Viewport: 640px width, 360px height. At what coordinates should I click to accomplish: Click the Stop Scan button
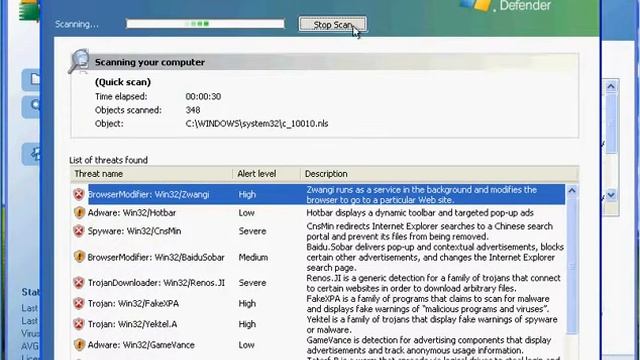332,24
